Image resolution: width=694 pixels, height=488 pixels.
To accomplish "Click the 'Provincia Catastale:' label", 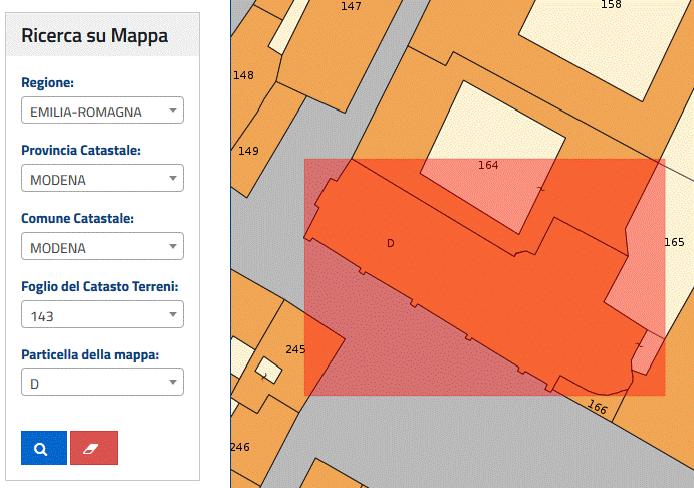I will click(x=81, y=150).
